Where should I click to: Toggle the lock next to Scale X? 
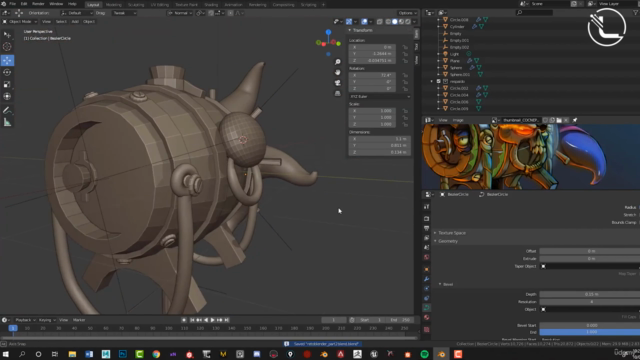pyautogui.click(x=405, y=111)
